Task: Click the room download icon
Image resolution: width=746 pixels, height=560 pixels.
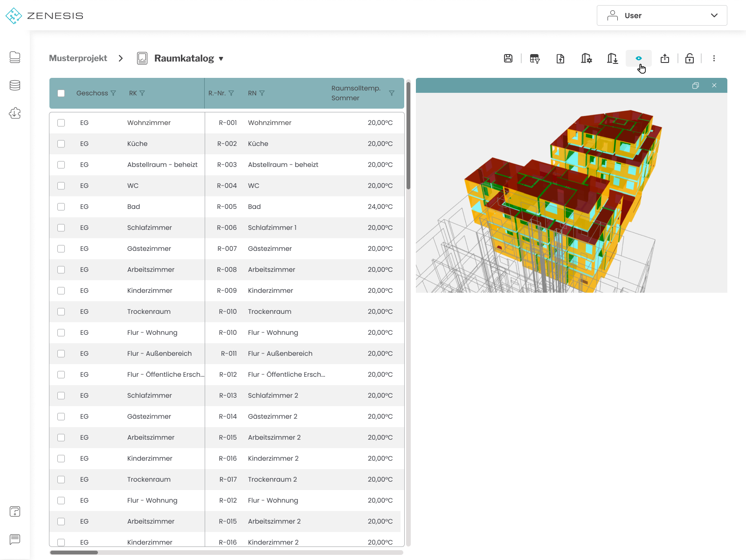Action: point(613,58)
